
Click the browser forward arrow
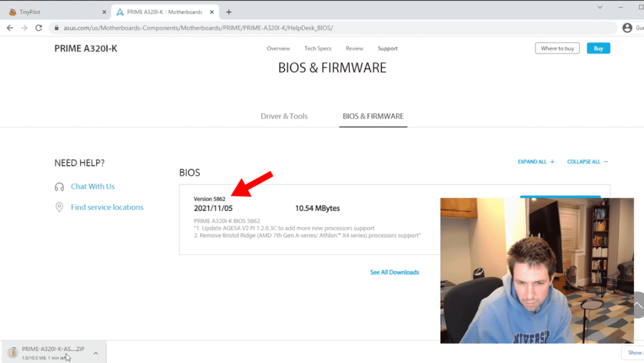click(24, 28)
